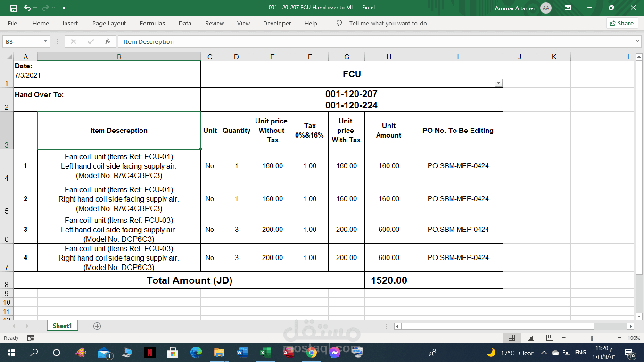Click the zoom slider handle
The height and width of the screenshot is (362, 644).
pos(592,338)
